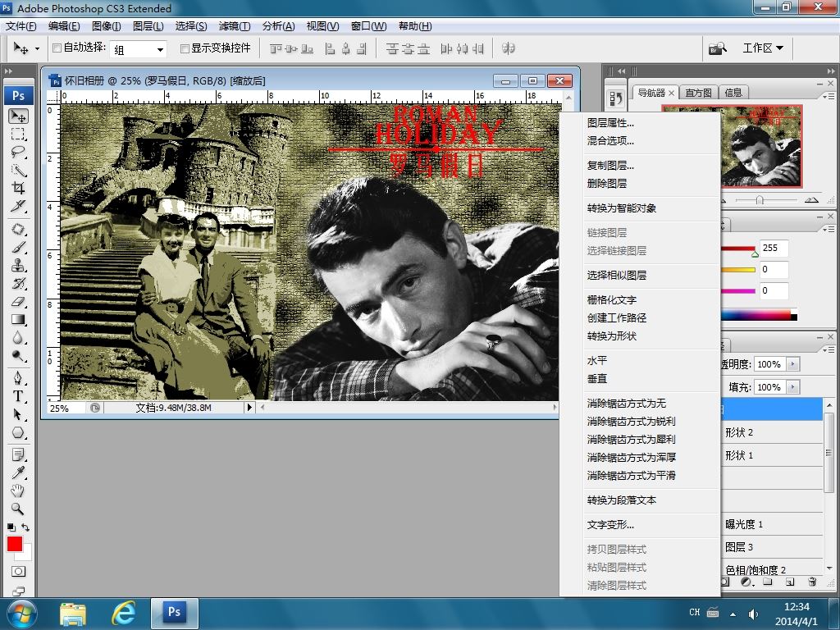
Task: Expand toolbox double-arrow header
Action: pyautogui.click(x=8, y=71)
